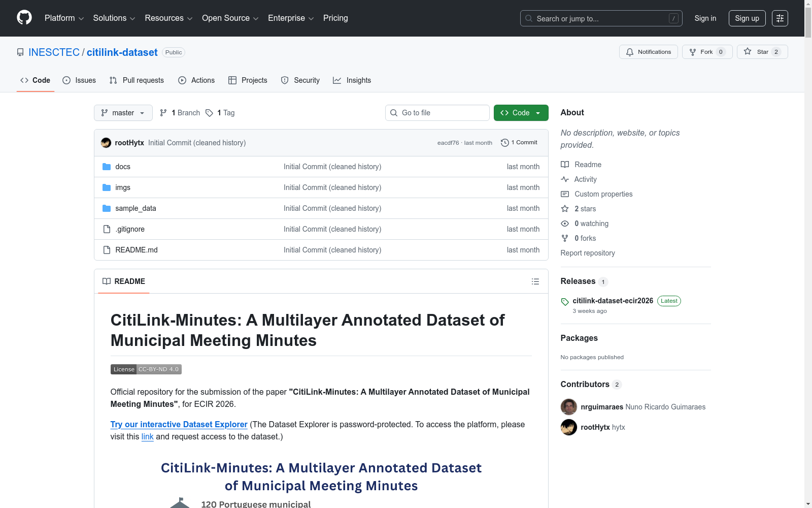Image resolution: width=812 pixels, height=508 pixels.
Task: Switch to the Actions tab
Action: pyautogui.click(x=196, y=80)
